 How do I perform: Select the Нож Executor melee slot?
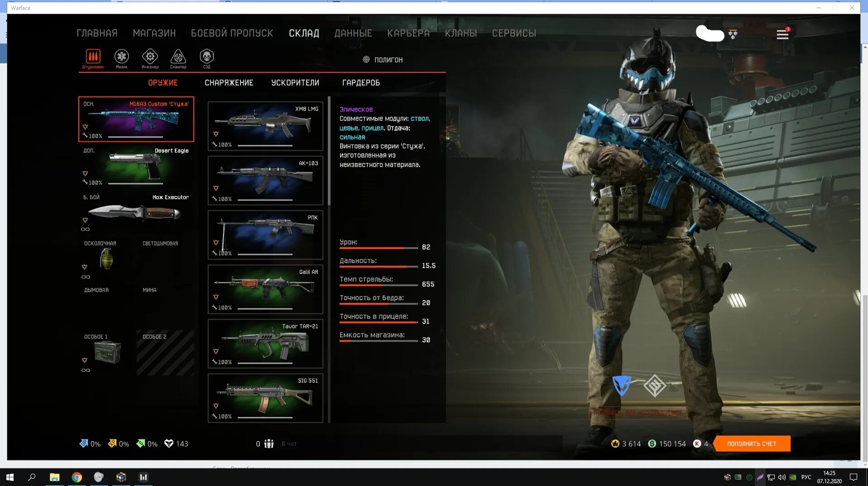pyautogui.click(x=136, y=213)
